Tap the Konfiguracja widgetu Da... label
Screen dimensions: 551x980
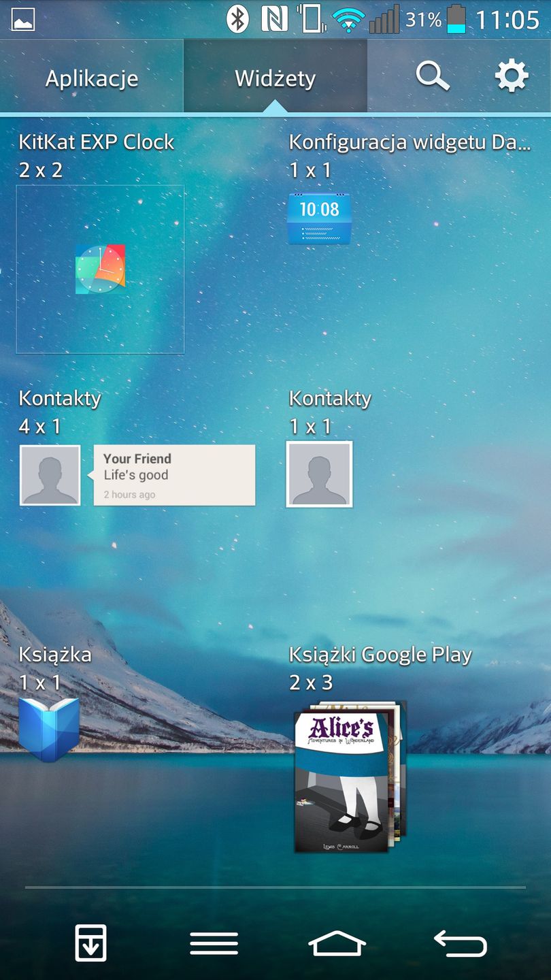410,142
